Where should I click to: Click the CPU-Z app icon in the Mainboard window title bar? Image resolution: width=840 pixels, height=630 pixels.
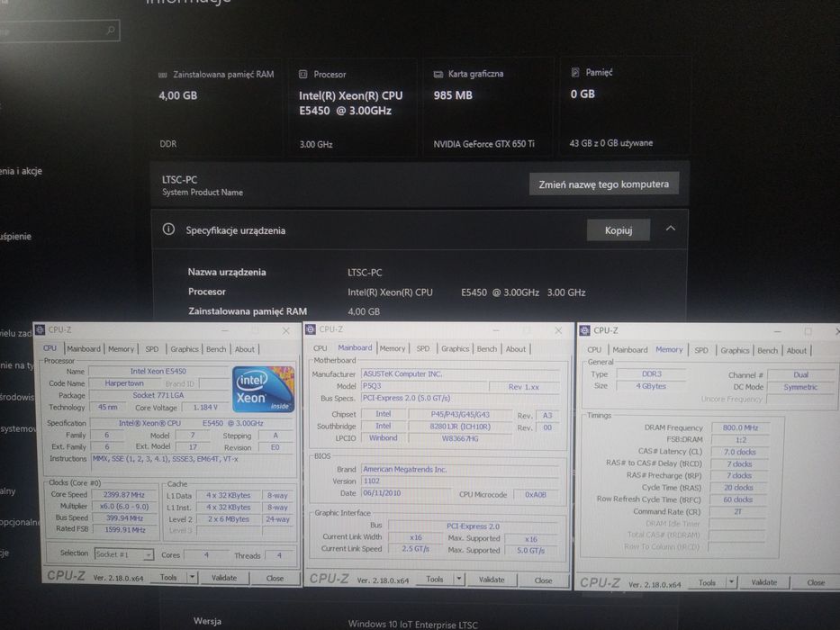pyautogui.click(x=311, y=329)
